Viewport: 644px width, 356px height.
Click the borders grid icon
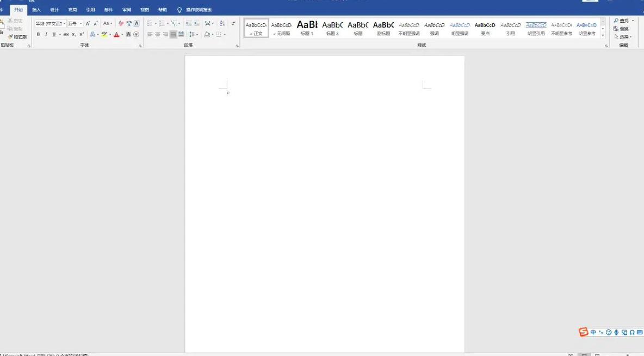(x=219, y=34)
